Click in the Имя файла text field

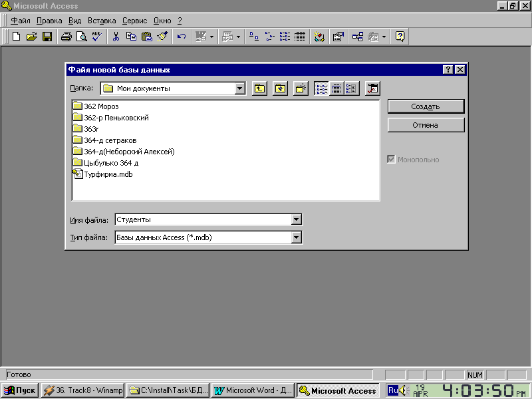point(203,219)
